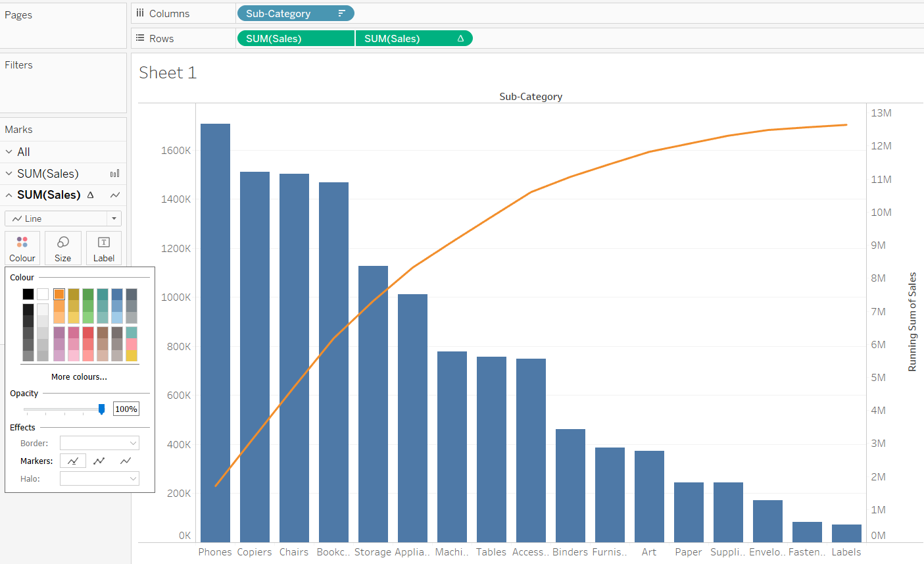The height and width of the screenshot is (564, 924).
Task: Pick the brown colour swatch
Action: (x=103, y=332)
